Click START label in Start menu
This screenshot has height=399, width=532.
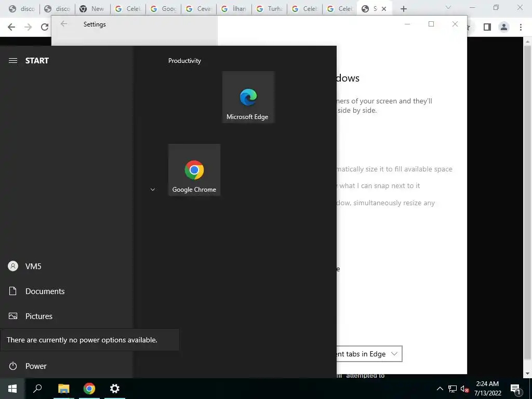(37, 61)
